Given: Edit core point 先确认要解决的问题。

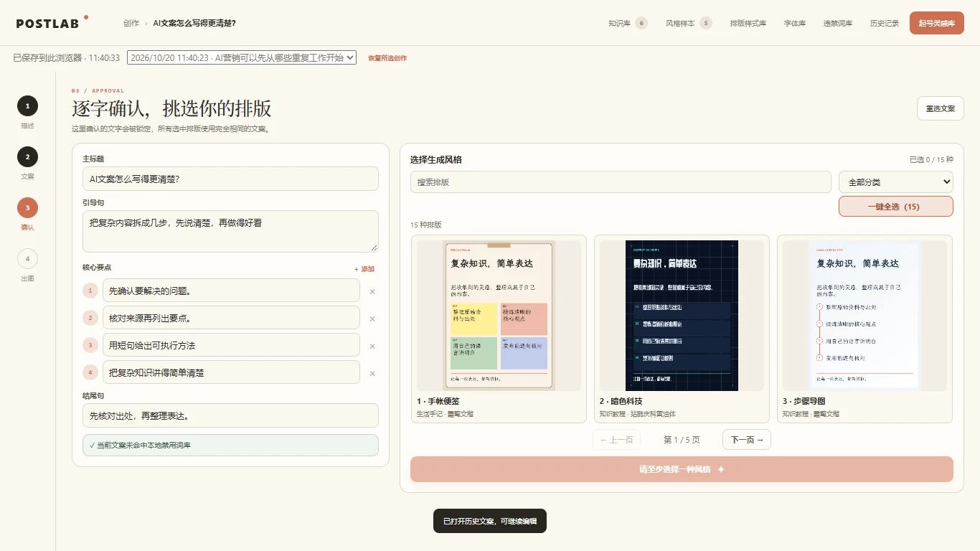Looking at the screenshot, I should pyautogui.click(x=231, y=291).
